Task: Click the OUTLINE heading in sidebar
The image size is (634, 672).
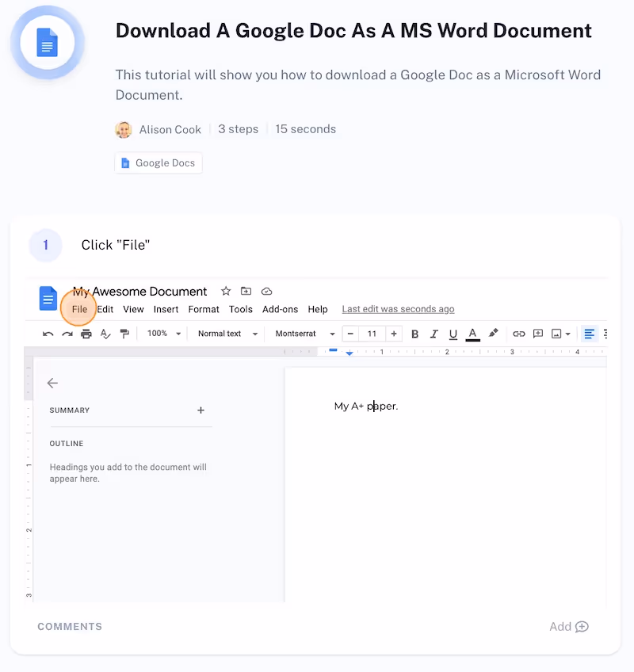Action: [x=67, y=444]
